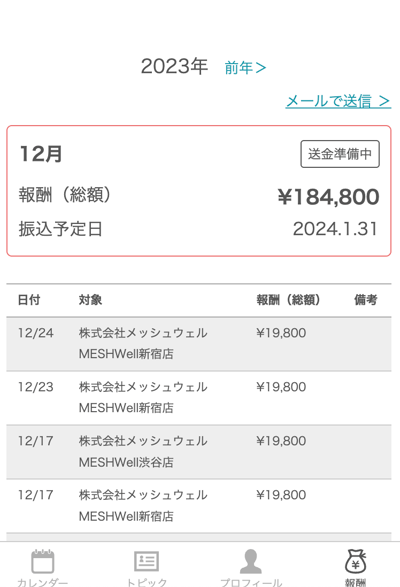
Task: Open the 12月 summary card
Action: [x=199, y=191]
